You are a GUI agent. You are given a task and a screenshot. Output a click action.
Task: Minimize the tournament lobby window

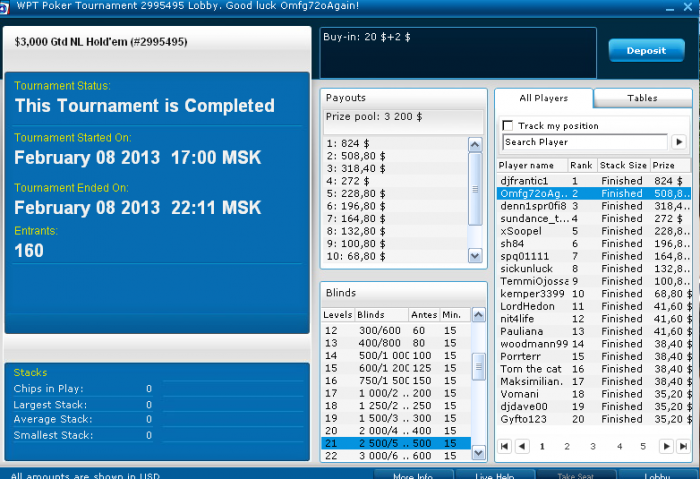[x=670, y=8]
